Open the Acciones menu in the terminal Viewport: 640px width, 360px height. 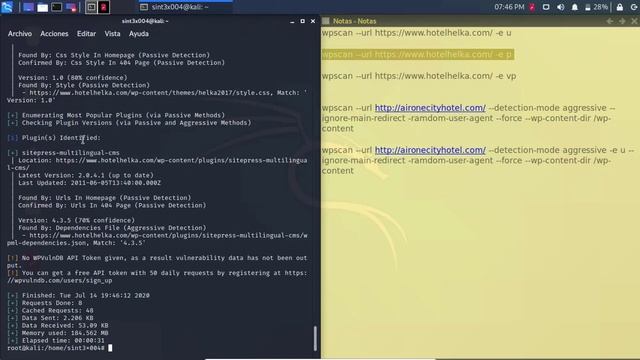coord(54,34)
